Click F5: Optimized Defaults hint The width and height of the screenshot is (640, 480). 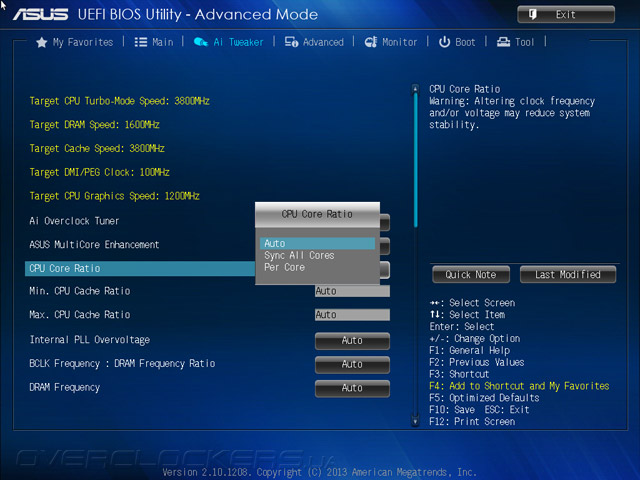tap(484, 398)
